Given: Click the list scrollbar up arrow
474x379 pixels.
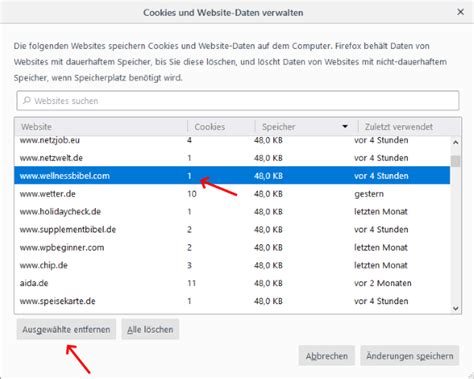Looking at the screenshot, I should point(456,142).
